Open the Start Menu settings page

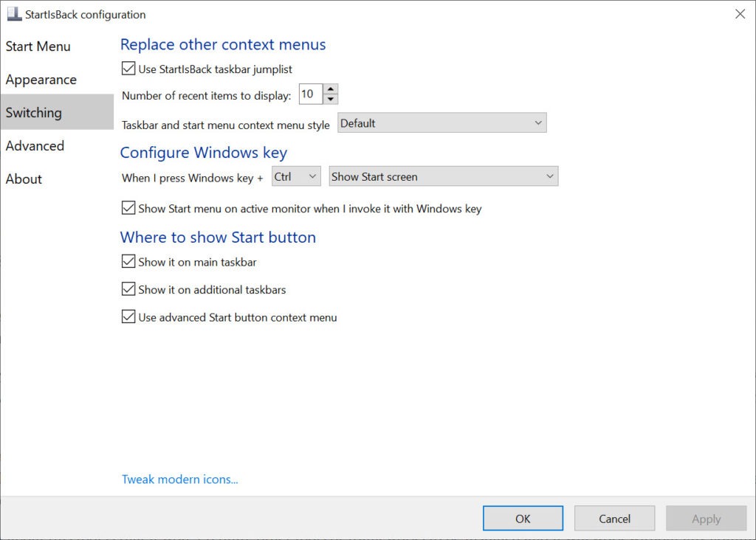pyautogui.click(x=38, y=46)
